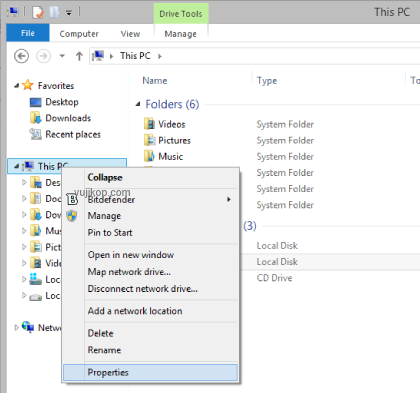This screenshot has width=420, height=393.
Task: Expand the Music node under This PC
Action: [x=24, y=230]
